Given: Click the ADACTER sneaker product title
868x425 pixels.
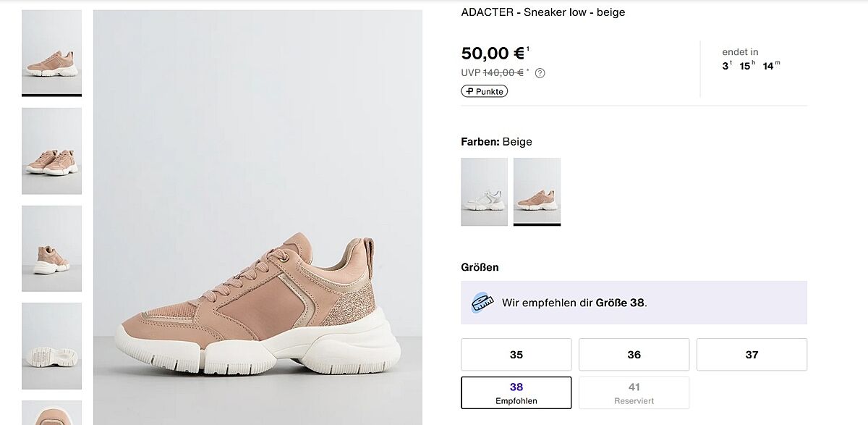Looking at the screenshot, I should point(542,12).
